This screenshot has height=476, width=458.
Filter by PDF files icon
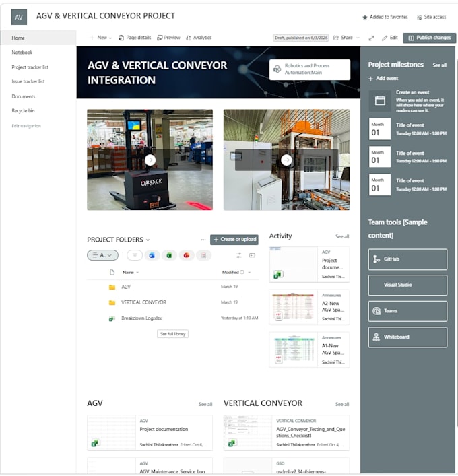pos(204,255)
